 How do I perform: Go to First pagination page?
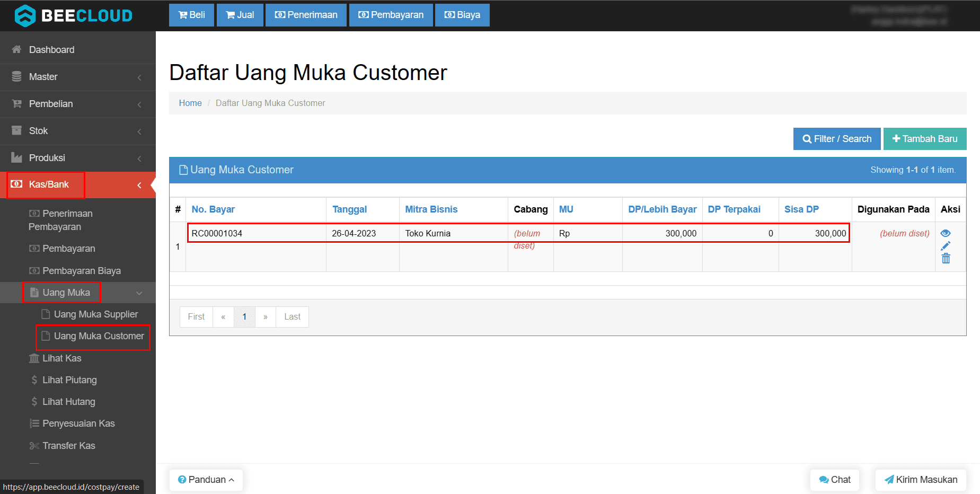point(196,317)
